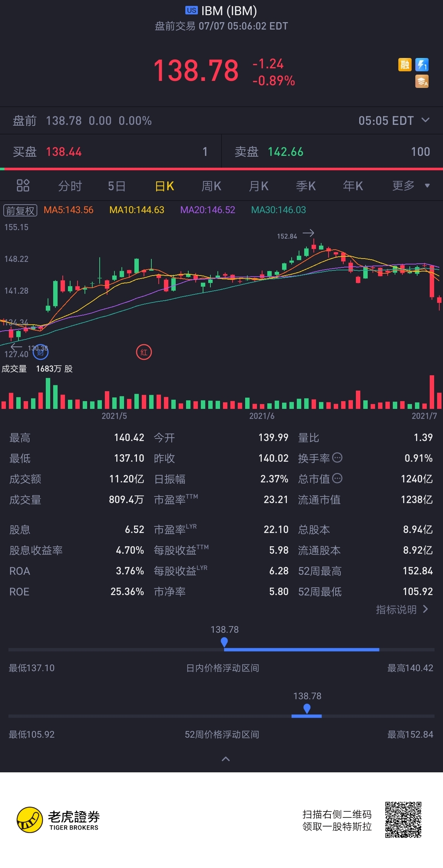Tap the Tiger Brokers logo
This screenshot has height=868, width=443.
58,820
